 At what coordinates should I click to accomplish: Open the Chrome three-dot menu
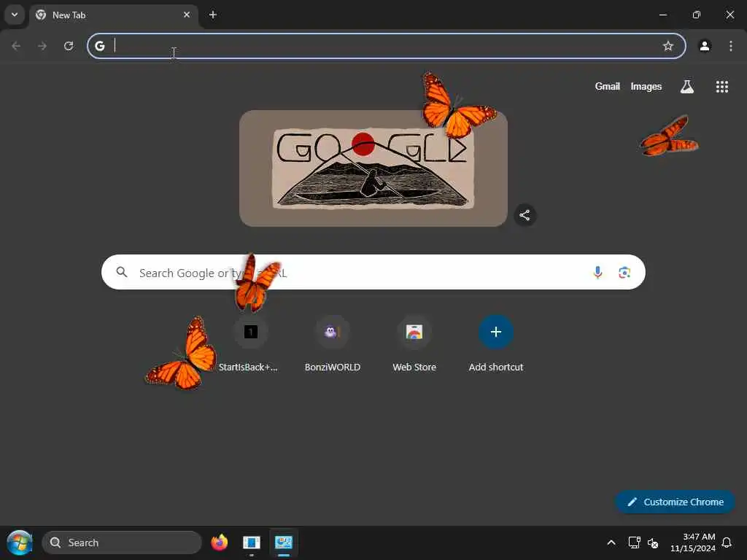pyautogui.click(x=731, y=46)
